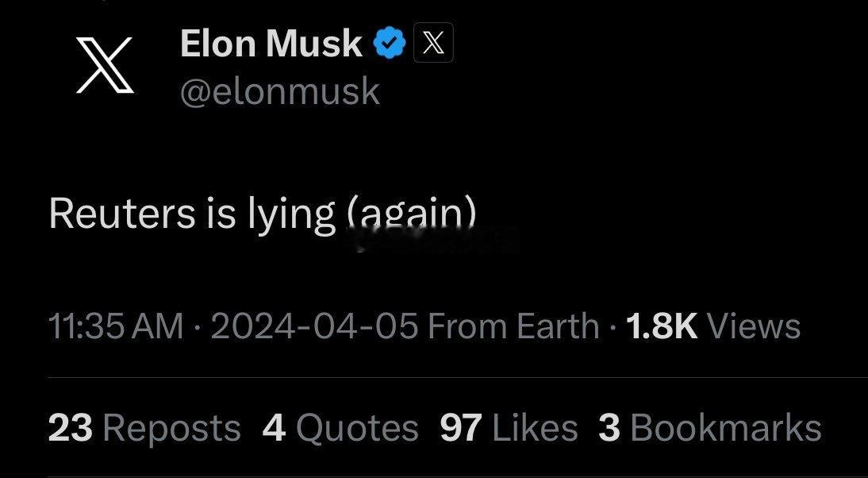Click the 2024-04-05 post date
This screenshot has height=478, width=868.
[x=314, y=326]
